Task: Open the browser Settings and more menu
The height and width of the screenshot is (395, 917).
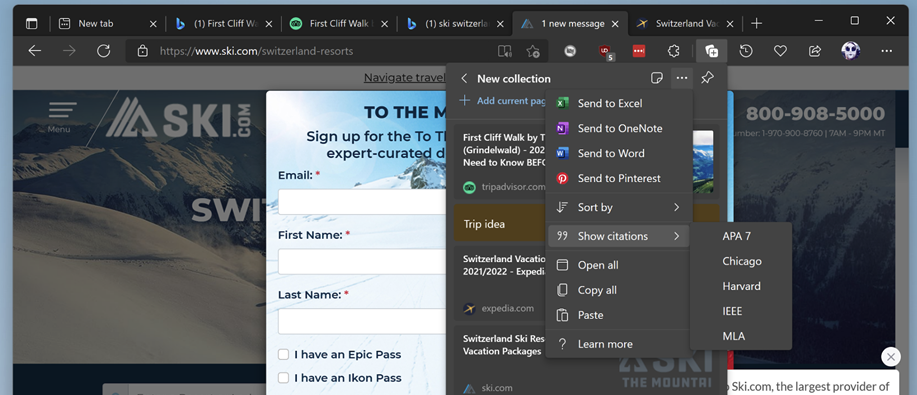Action: point(887,51)
